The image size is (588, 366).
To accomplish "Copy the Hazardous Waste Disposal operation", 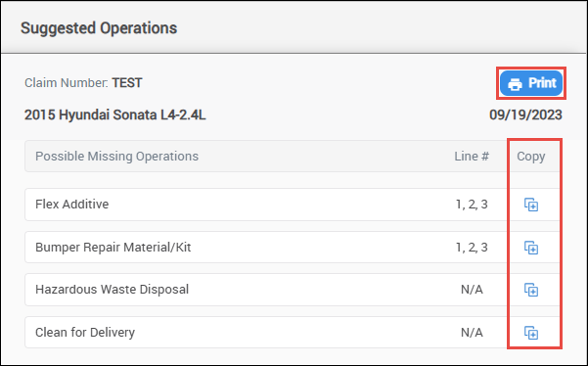I will tap(531, 290).
